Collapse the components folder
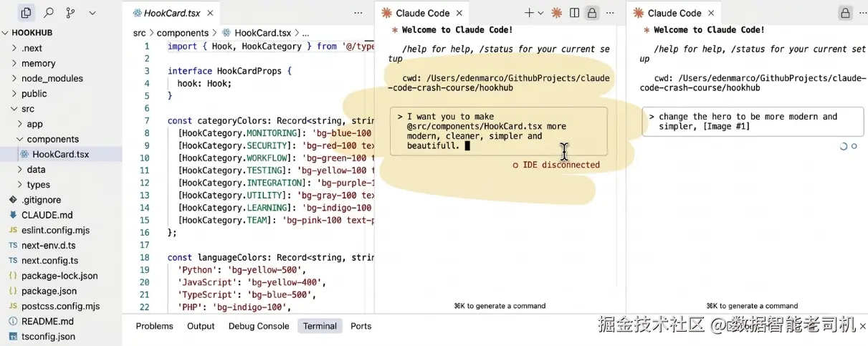 coord(52,139)
